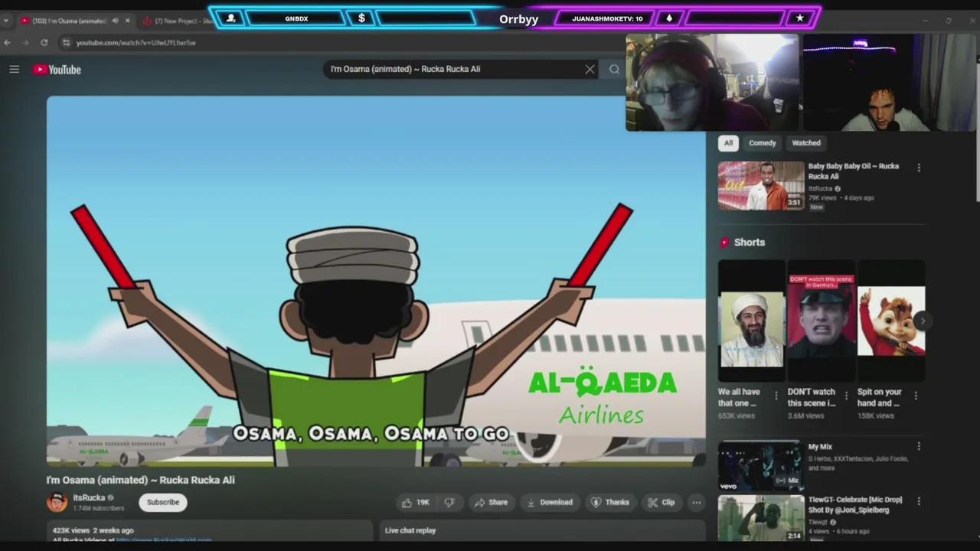Click the Shorts section icon

coord(724,243)
